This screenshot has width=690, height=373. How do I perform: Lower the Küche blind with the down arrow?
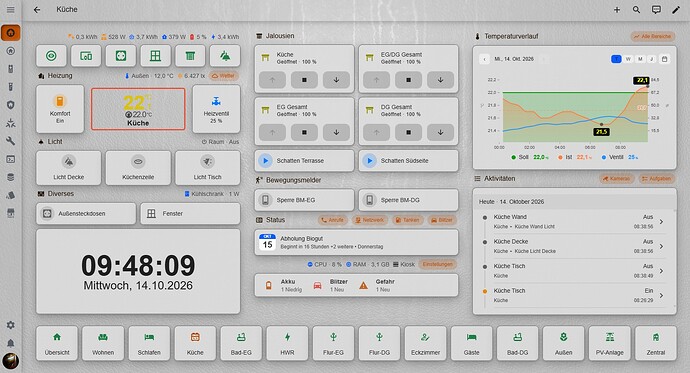[x=336, y=80]
